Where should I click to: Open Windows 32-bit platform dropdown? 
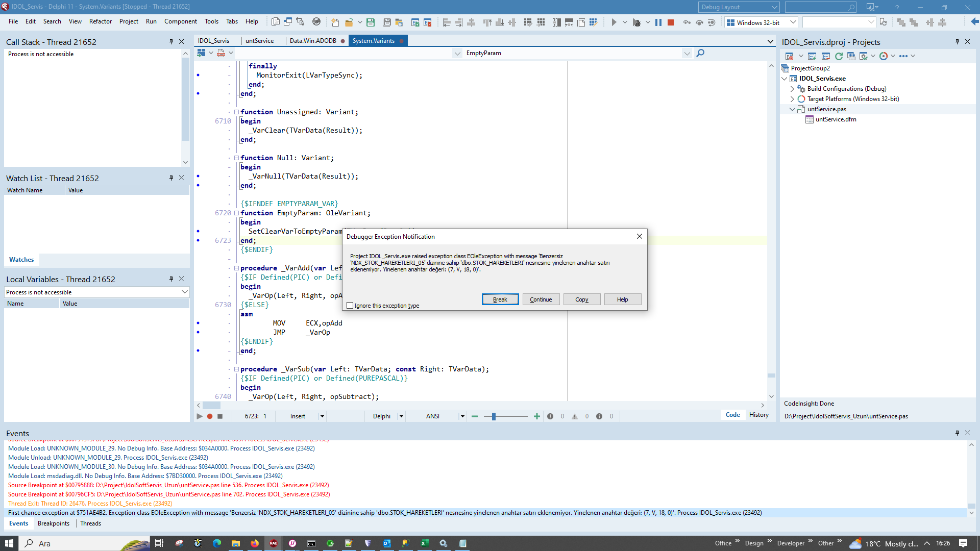(793, 22)
